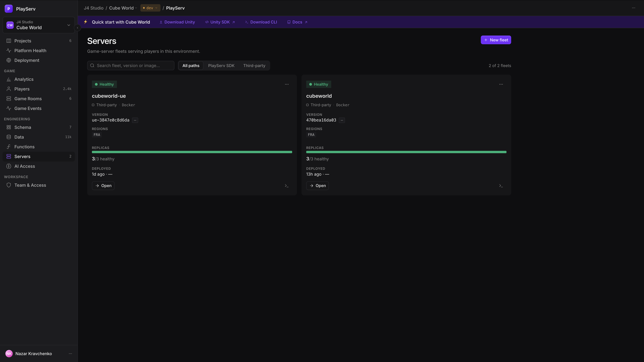Click Download CLI link

(x=261, y=22)
